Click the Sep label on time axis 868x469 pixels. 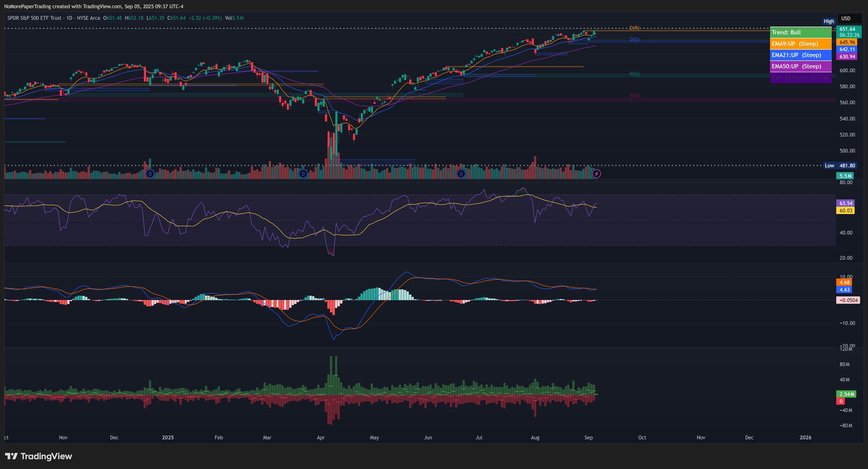pos(588,437)
